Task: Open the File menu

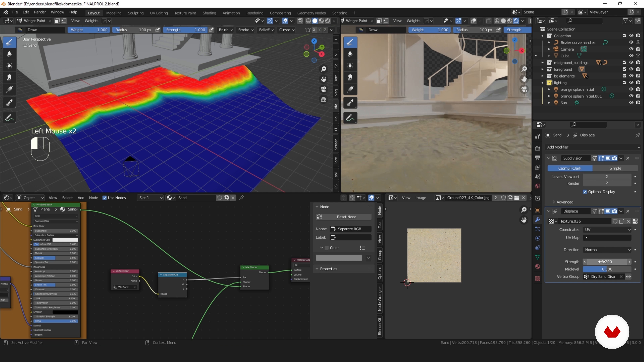Action: tap(14, 12)
